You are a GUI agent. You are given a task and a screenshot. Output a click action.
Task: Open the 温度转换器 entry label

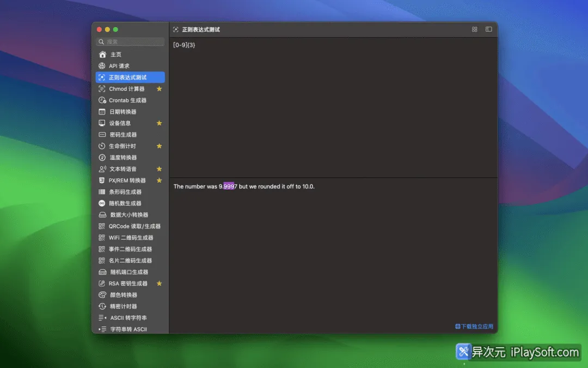[123, 158]
